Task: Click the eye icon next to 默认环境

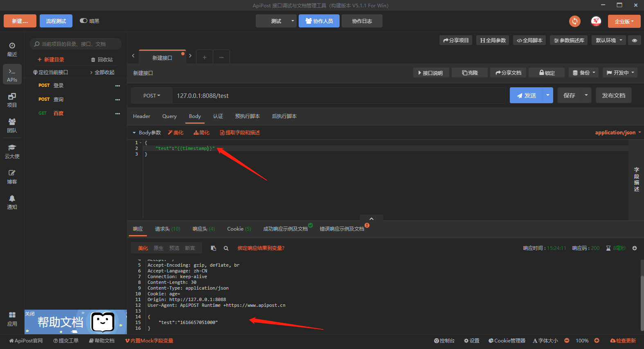Action: coord(635,40)
